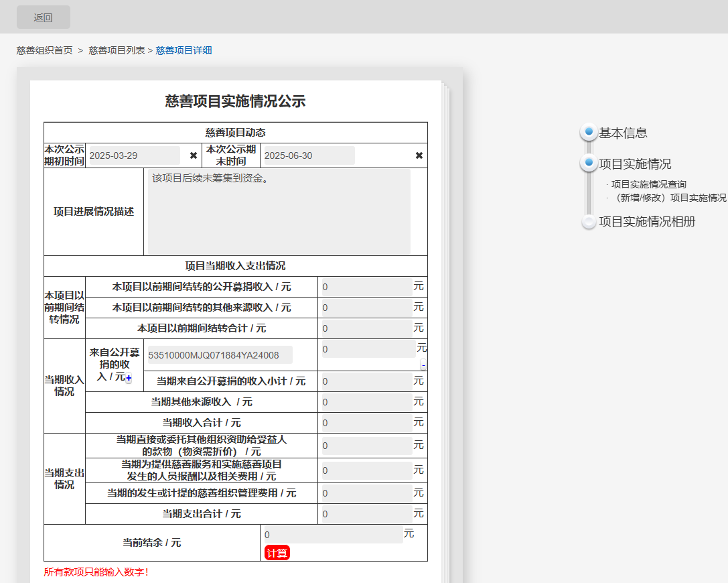Viewport: 728px width, 583px height.
Task: Click the 返回 button
Action: (44, 17)
